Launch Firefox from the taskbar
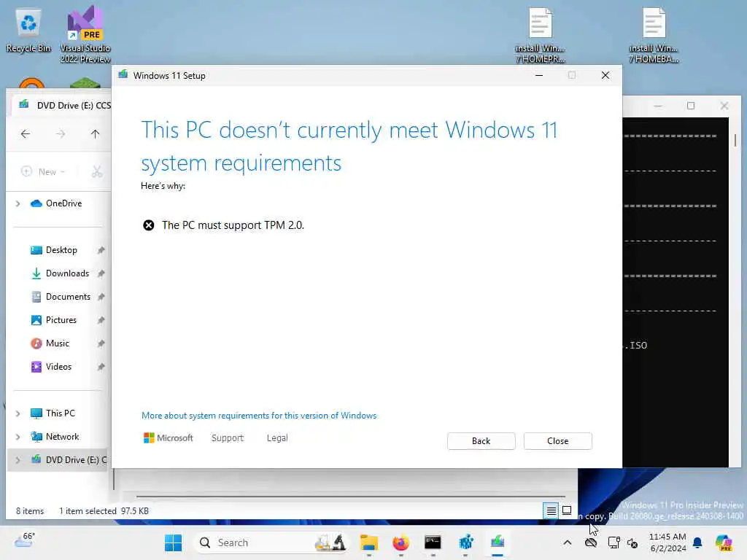 (x=401, y=542)
